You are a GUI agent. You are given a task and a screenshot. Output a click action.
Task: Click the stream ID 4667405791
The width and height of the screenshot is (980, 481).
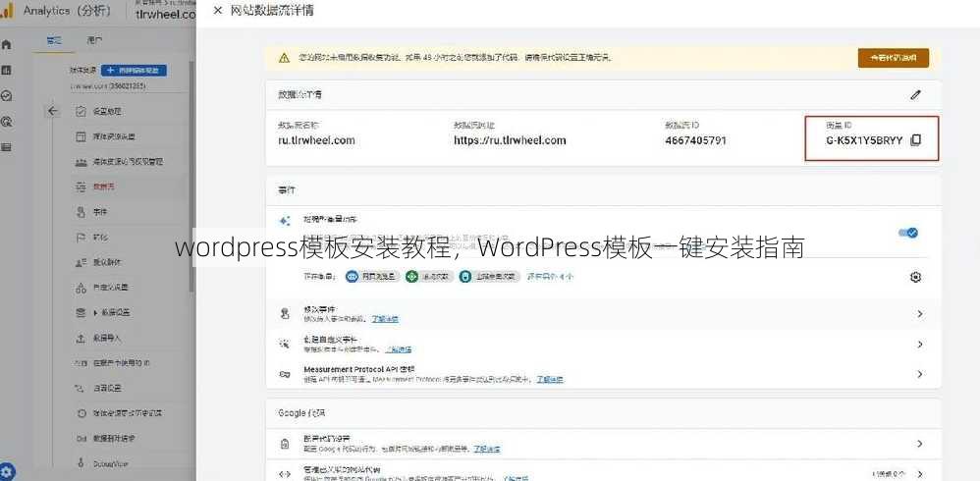pos(695,140)
